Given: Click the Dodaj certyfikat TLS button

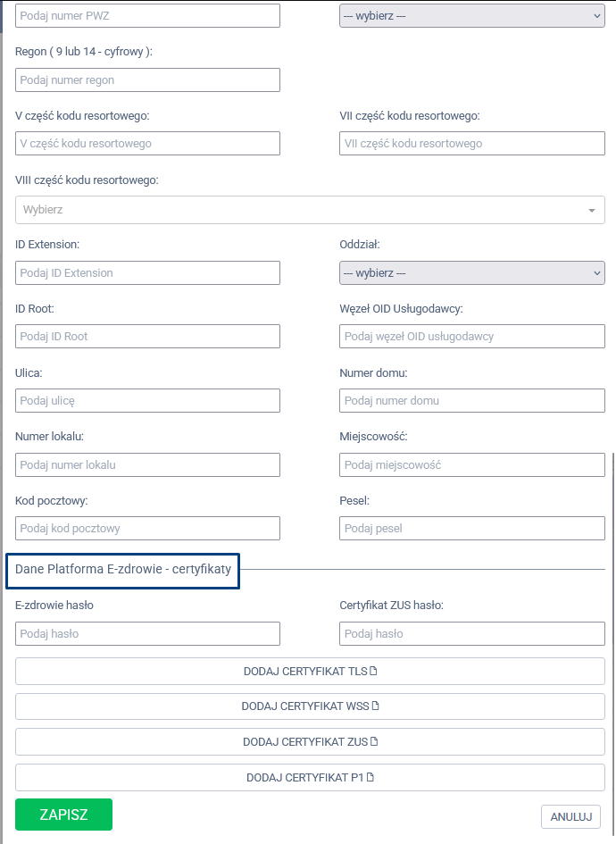Looking at the screenshot, I should coord(310,671).
